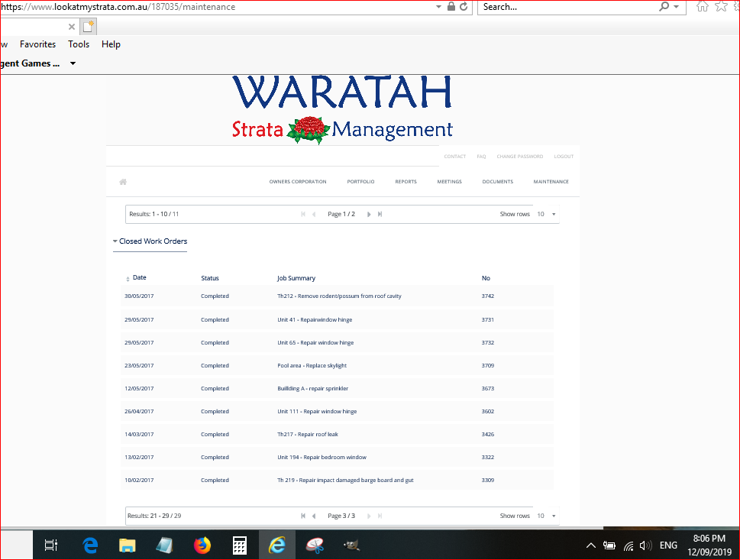The width and height of the screenshot is (740, 560).
Task: Open the Help menu
Action: click(x=111, y=44)
